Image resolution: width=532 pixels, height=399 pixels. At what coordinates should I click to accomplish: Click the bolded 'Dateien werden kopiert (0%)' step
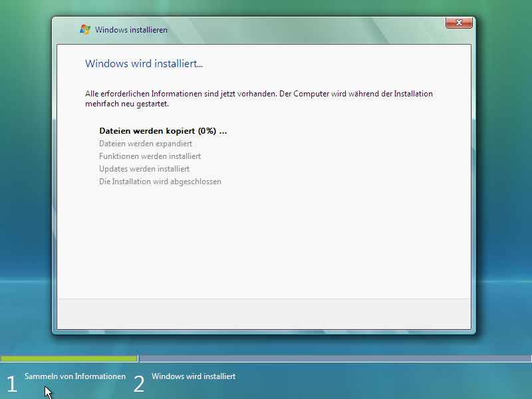163,130
